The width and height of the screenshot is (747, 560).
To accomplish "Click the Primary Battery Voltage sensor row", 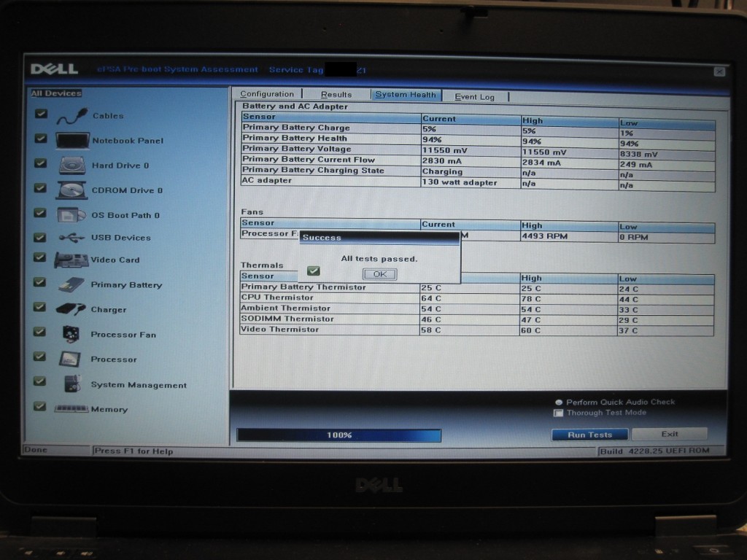I will (x=479, y=150).
